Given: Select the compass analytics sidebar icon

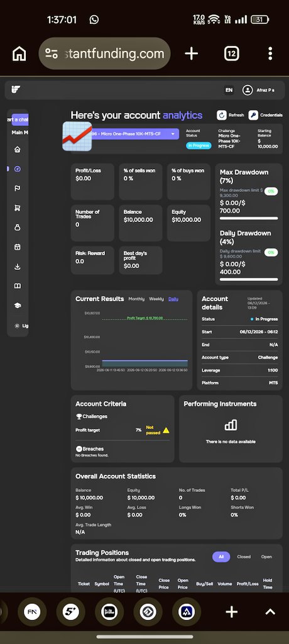Looking at the screenshot, I should pyautogui.click(x=17, y=169).
